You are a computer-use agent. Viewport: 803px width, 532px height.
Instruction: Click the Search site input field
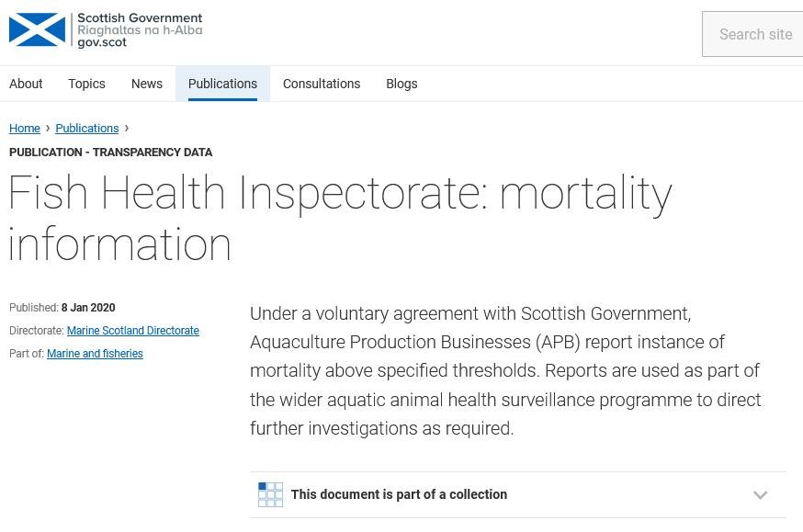pos(754,34)
